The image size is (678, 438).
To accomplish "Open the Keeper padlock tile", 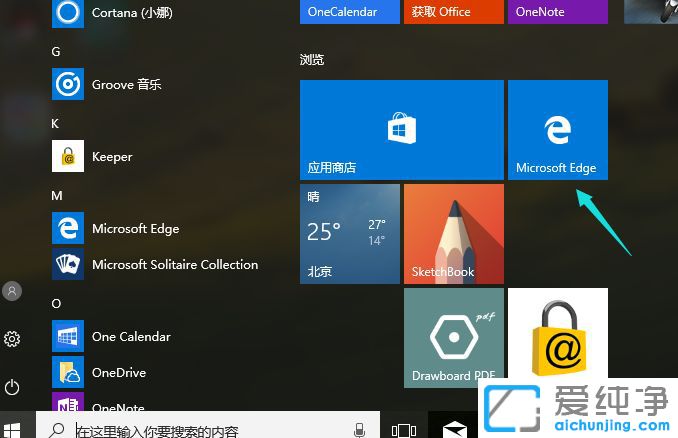I will (558, 333).
